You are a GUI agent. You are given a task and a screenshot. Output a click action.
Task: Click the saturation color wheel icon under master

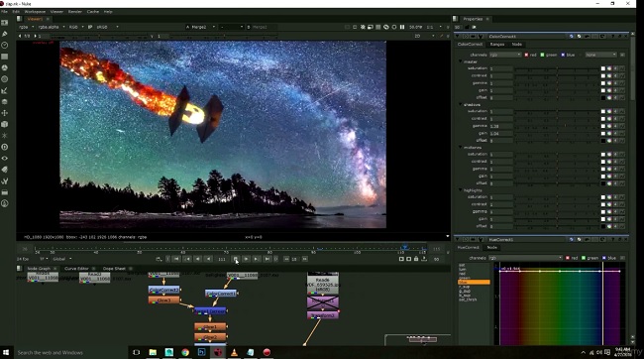click(x=609, y=68)
